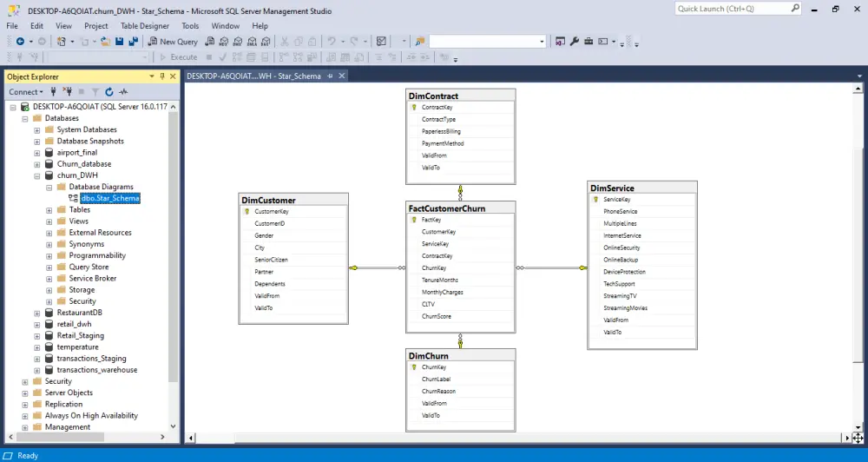This screenshot has width=868, height=462.
Task: Open the Solution Explorer window icon
Action: click(x=560, y=42)
